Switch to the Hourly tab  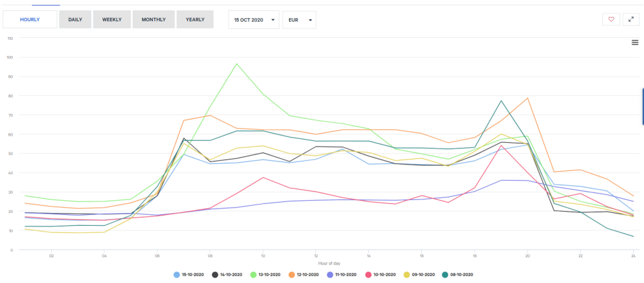point(30,19)
